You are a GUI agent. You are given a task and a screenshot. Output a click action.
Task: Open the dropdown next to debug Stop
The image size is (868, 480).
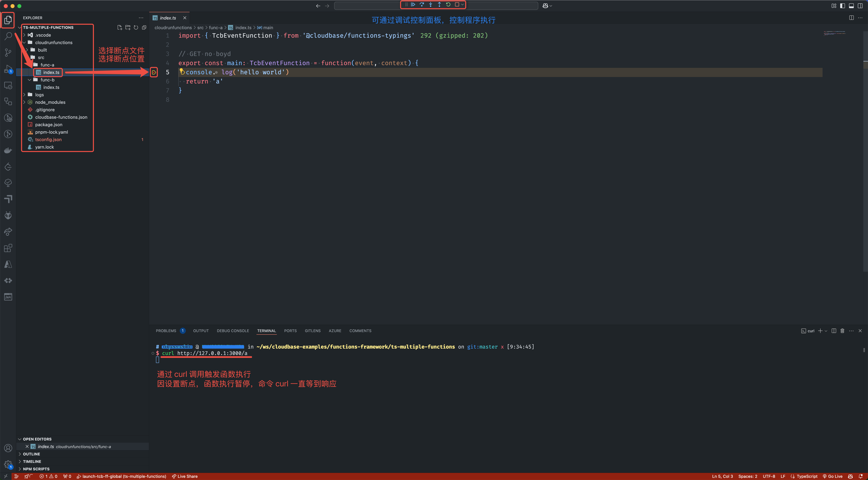tap(462, 5)
